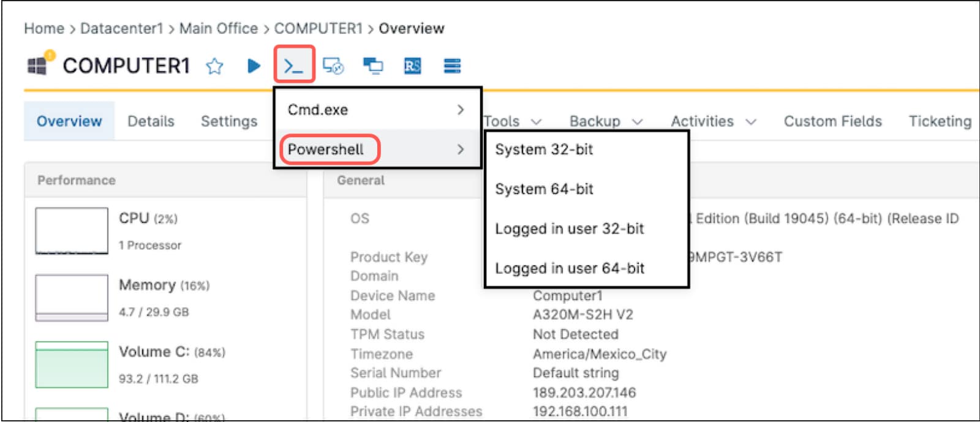This screenshot has height=422, width=980.
Task: Select Powershell from terminal menu
Action: 377,149
